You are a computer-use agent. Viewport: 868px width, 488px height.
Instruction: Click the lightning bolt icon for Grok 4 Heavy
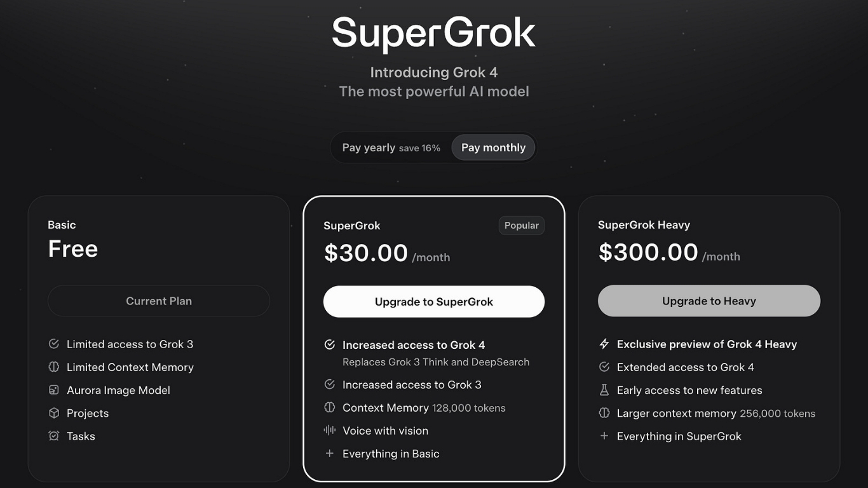(x=604, y=344)
